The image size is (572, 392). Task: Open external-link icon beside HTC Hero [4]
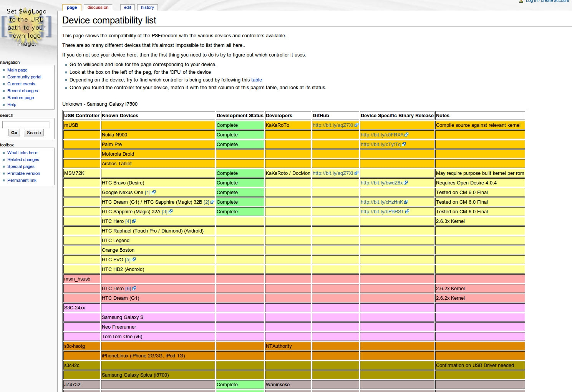(x=134, y=221)
